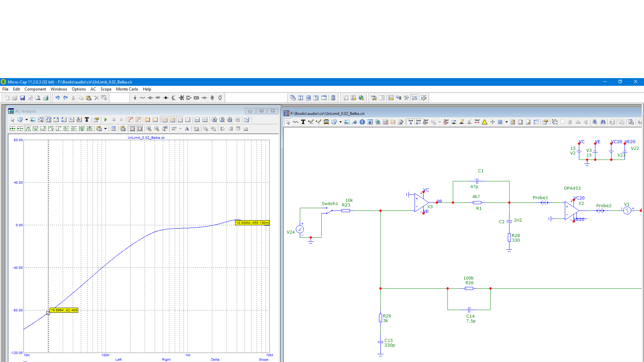Open the Options menu
The image size is (644, 362).
click(x=79, y=89)
